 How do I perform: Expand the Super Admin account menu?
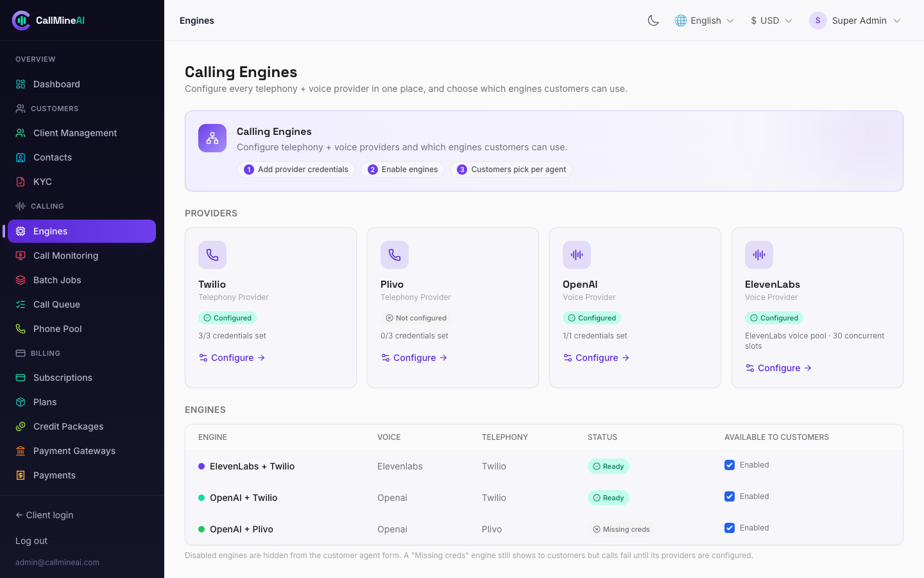coord(855,21)
